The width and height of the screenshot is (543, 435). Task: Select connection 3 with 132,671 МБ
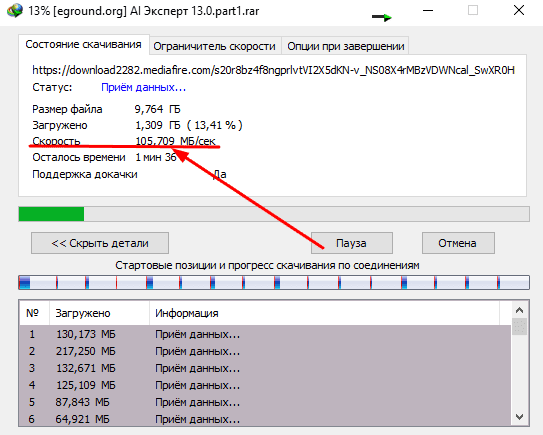(x=265, y=368)
